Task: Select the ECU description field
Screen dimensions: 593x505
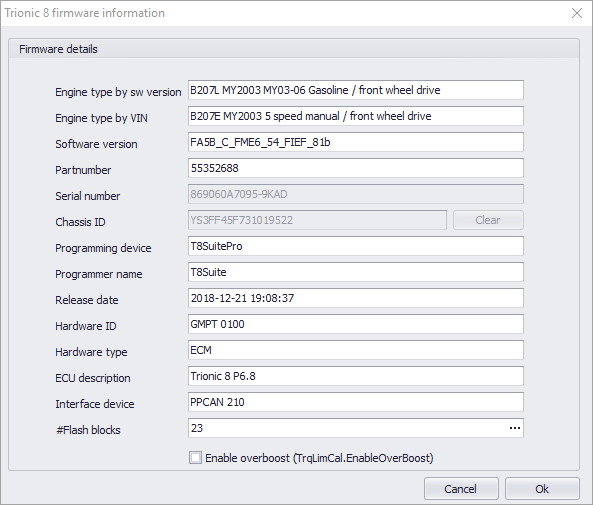Action: click(x=356, y=376)
